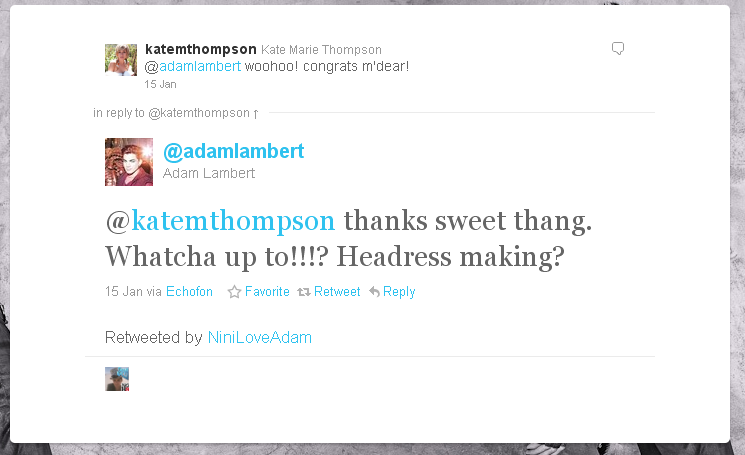Click the in reply to @katemthompson arrow
This screenshot has width=745, height=455.
(256, 114)
